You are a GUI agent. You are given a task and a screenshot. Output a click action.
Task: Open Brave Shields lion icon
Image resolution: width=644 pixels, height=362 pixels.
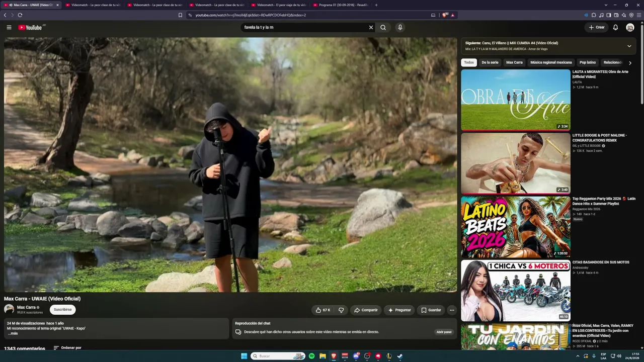pos(445,15)
